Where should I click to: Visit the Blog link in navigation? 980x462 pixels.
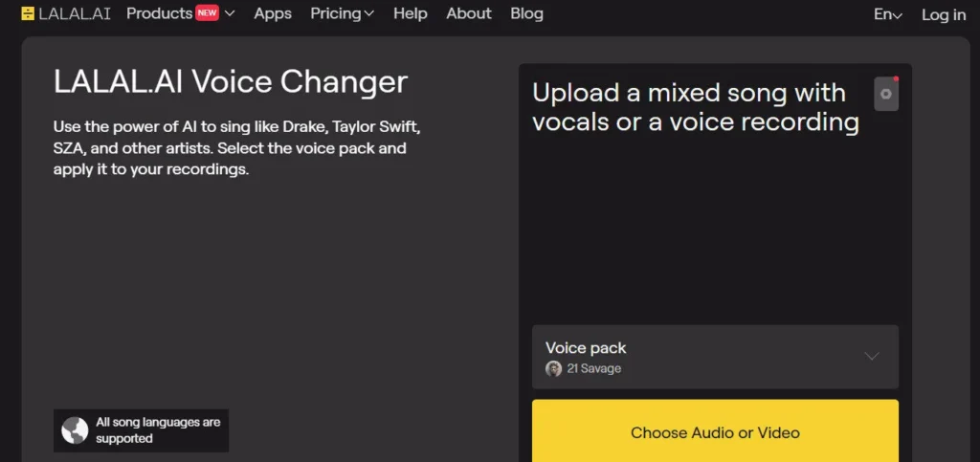point(526,14)
